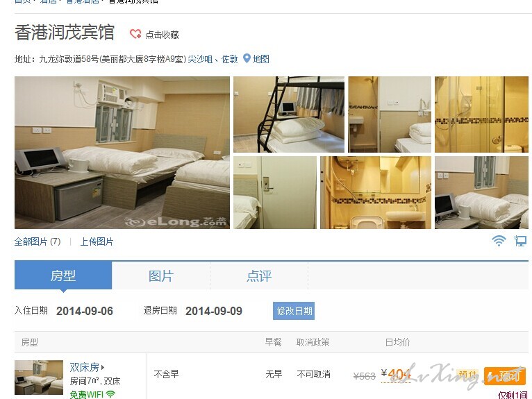This screenshot has height=399, width=532.
Task: Open the 地图 map link
Action: point(261,59)
